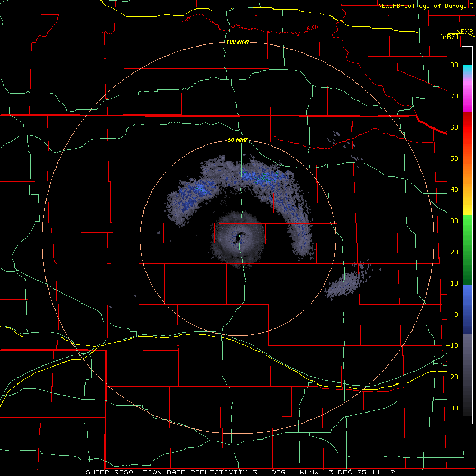Click the 20 value on the dBZ scale
Screen dimensions: 476x476
click(454, 252)
